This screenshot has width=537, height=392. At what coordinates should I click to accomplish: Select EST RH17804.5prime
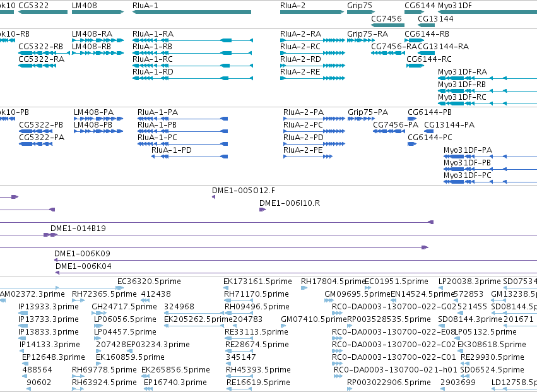tap(304, 288)
